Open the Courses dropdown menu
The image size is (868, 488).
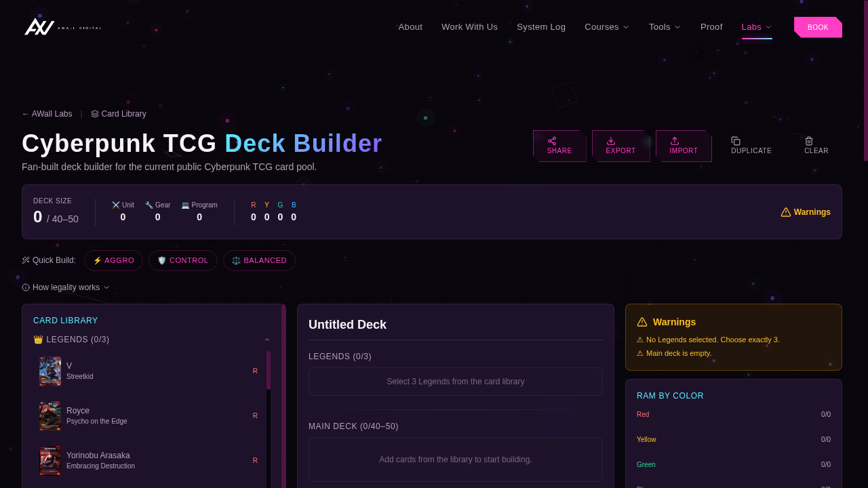607,27
